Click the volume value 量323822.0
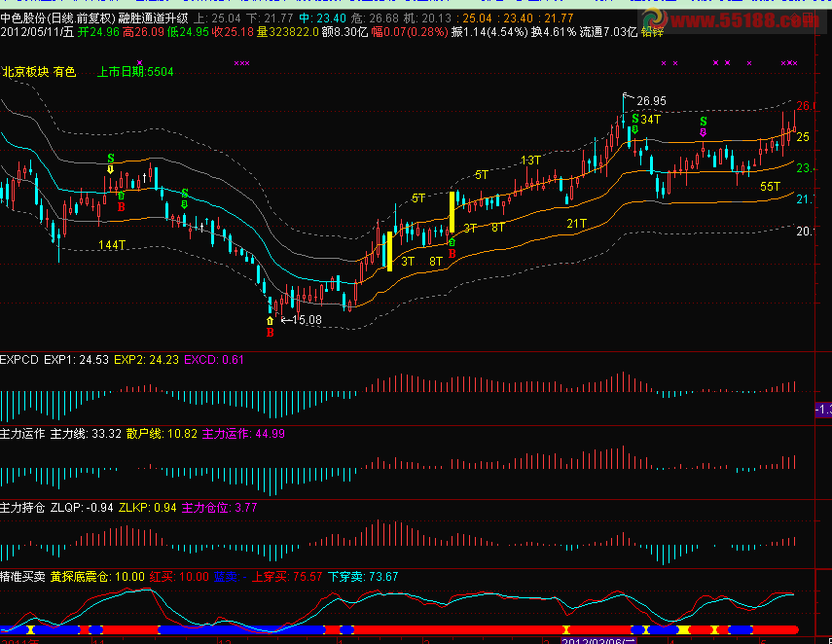 coord(288,32)
